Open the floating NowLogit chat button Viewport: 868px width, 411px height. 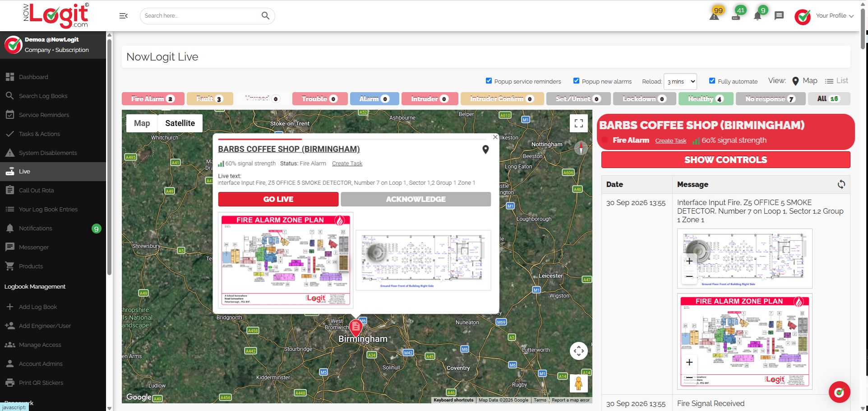pyautogui.click(x=839, y=392)
